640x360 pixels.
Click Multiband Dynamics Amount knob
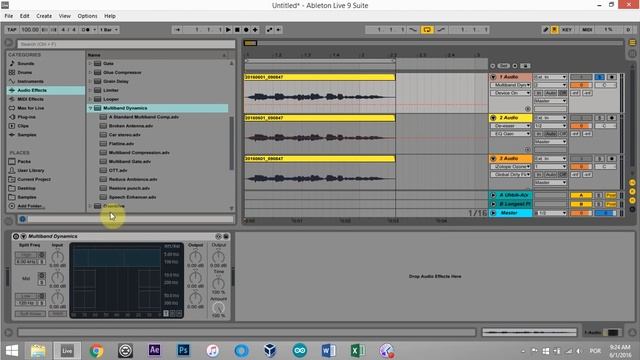(x=218, y=308)
